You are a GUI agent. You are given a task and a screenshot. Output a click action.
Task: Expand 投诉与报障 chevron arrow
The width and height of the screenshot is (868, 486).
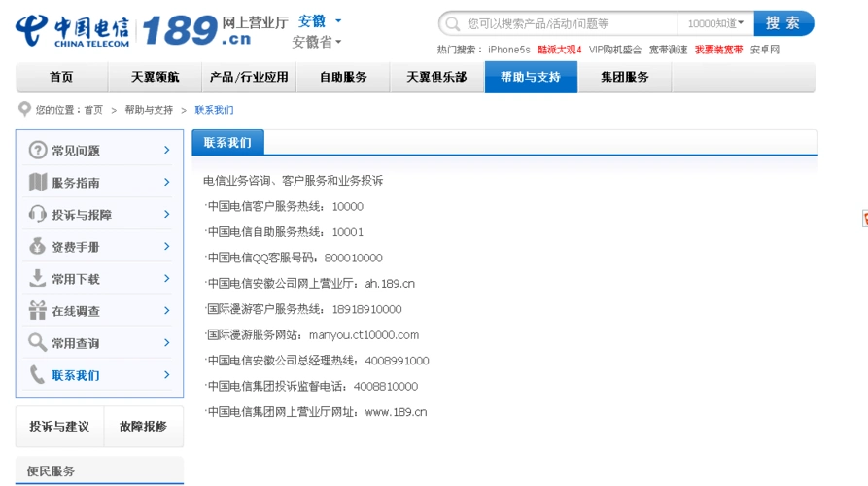click(x=166, y=214)
